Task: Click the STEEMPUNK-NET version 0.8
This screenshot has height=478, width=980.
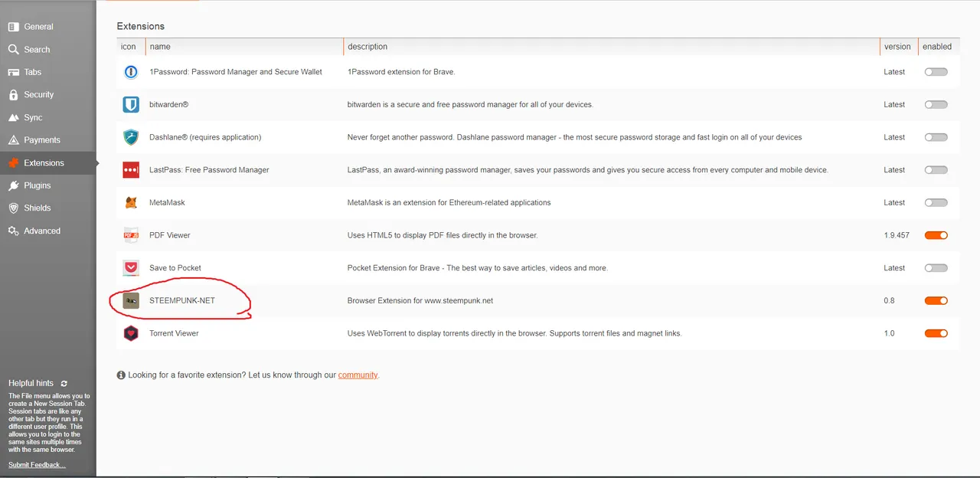Action: (x=889, y=301)
